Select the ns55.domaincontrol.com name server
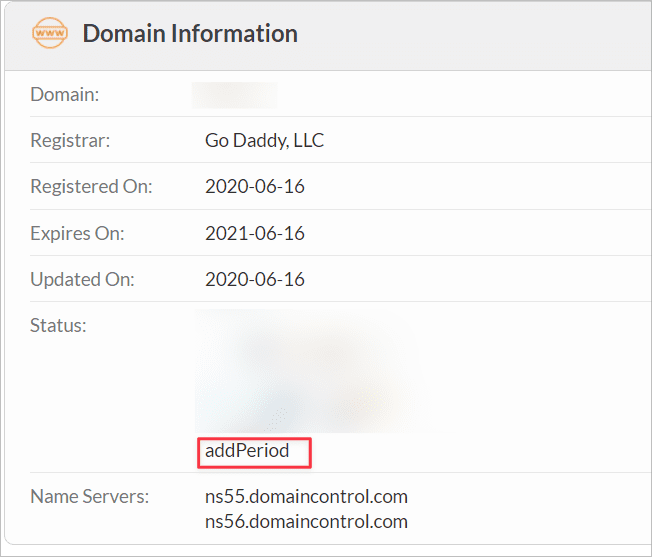 (x=306, y=496)
